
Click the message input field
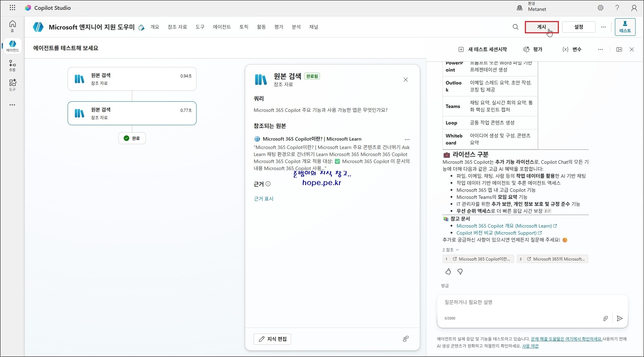532,302
